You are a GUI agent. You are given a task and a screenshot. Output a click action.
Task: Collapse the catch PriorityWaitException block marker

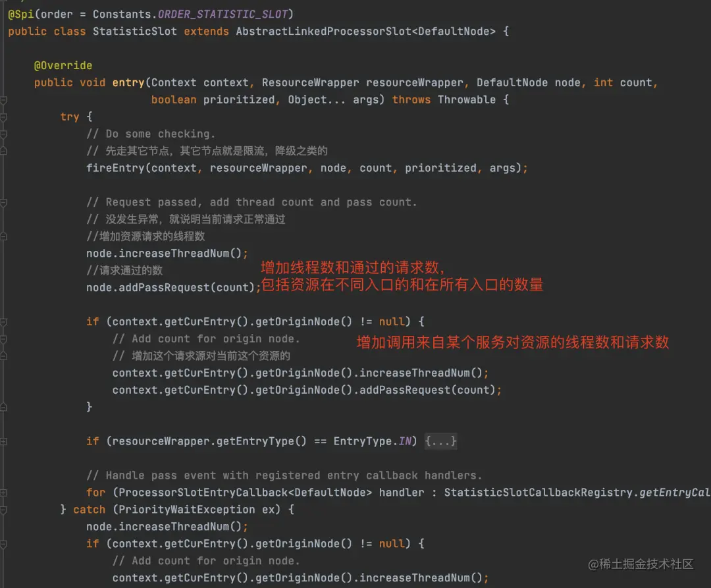pos(3,510)
